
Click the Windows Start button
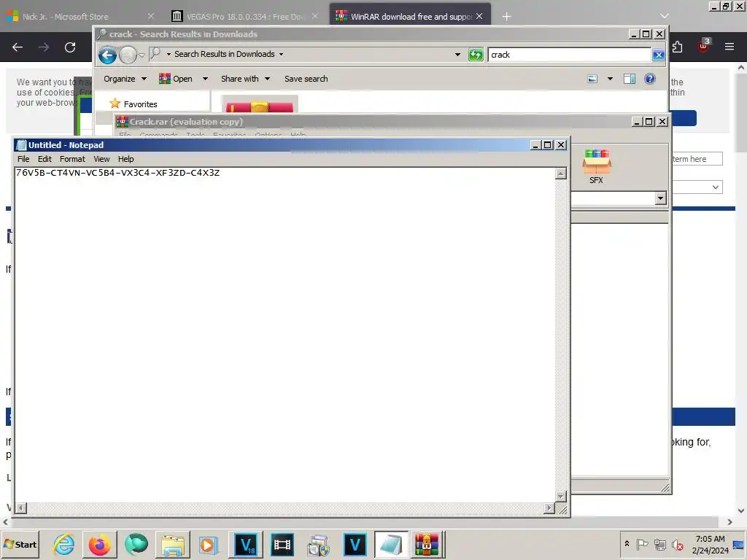[x=20, y=544]
